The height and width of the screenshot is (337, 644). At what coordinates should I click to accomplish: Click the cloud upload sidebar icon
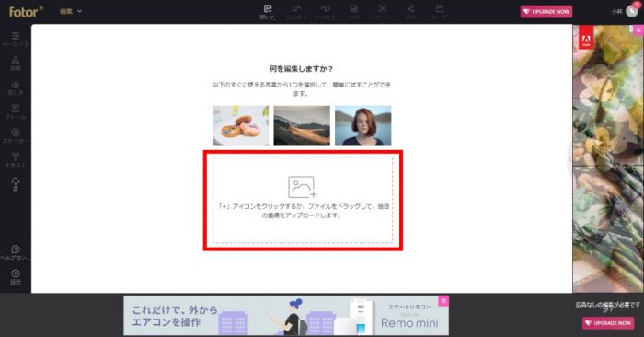tap(16, 184)
